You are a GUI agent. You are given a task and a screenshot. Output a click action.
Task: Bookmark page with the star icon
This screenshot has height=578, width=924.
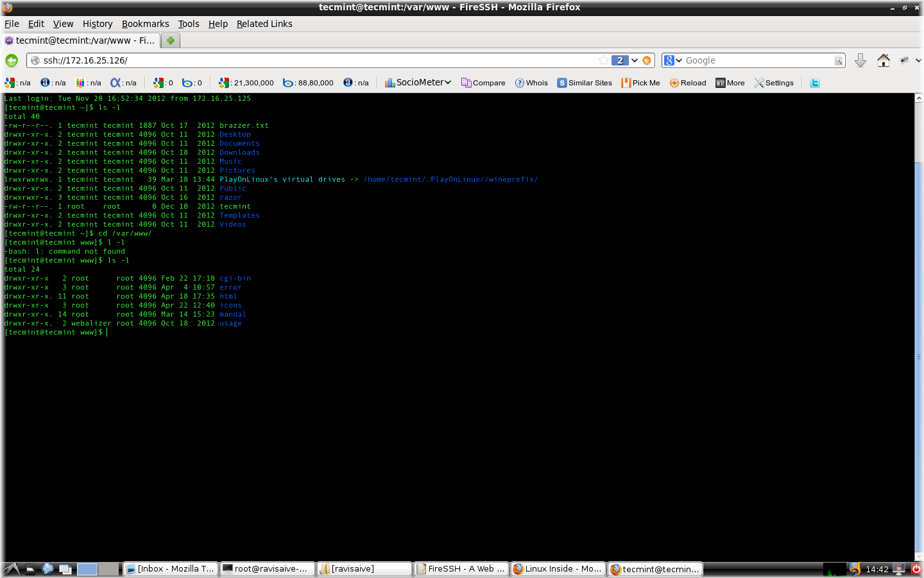(603, 60)
